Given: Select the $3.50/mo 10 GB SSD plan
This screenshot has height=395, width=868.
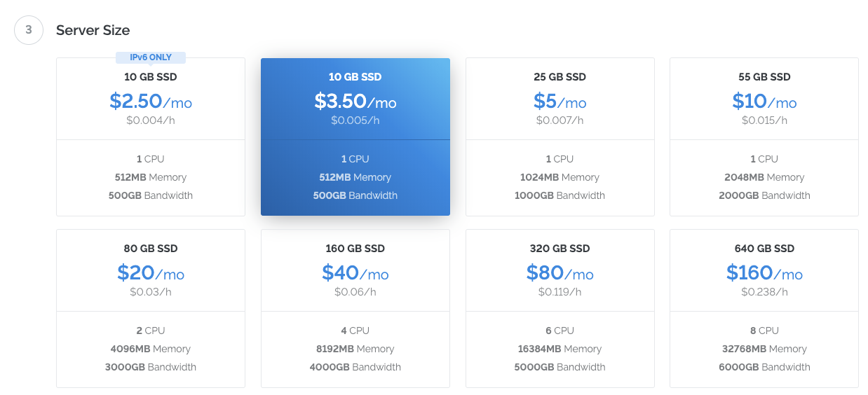Looking at the screenshot, I should pos(355,137).
